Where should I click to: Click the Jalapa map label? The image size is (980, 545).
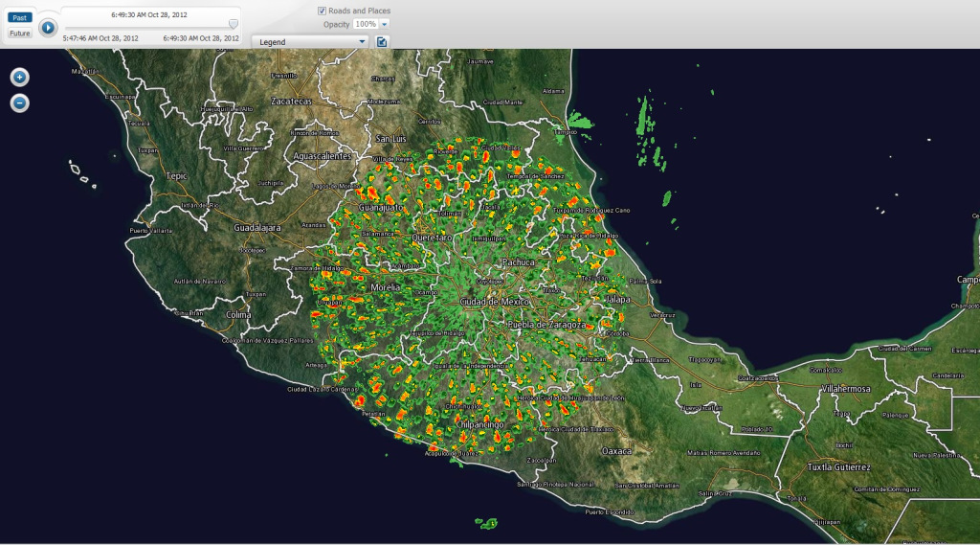point(619,300)
